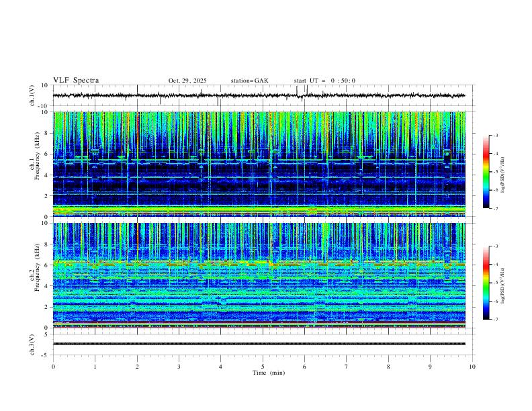This screenshot has width=532, height=411.
Task: Click the ch.3 flat signal trace
Action: point(259,344)
